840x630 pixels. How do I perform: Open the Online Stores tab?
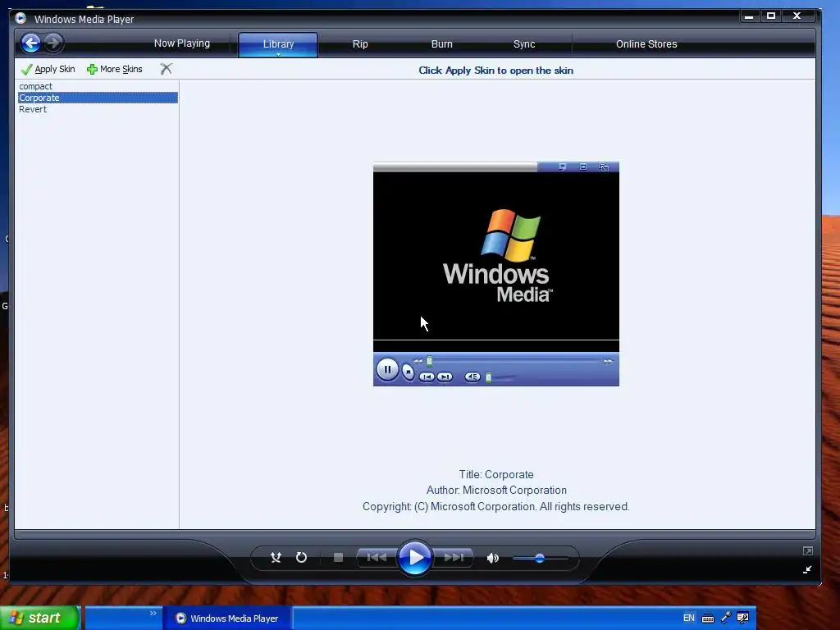click(646, 44)
